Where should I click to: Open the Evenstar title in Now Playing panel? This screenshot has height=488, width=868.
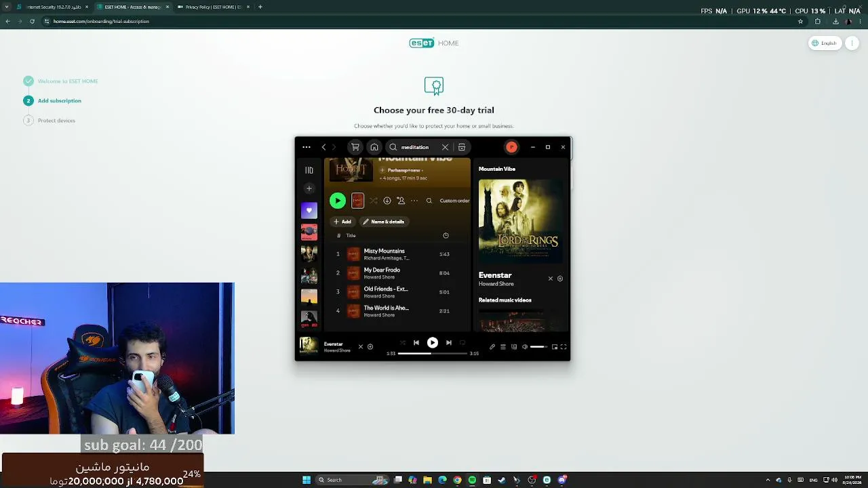click(495, 275)
